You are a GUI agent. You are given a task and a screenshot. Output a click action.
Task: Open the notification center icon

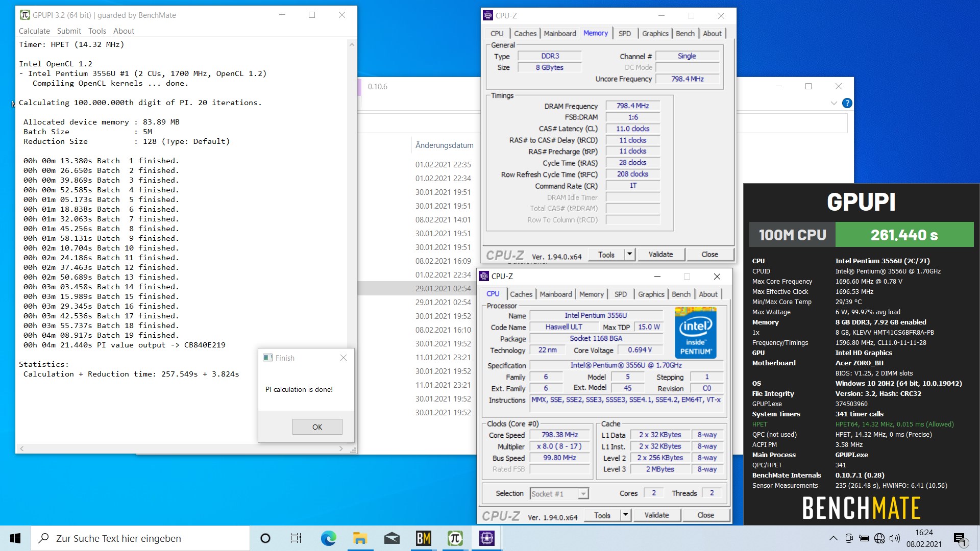pyautogui.click(x=960, y=539)
